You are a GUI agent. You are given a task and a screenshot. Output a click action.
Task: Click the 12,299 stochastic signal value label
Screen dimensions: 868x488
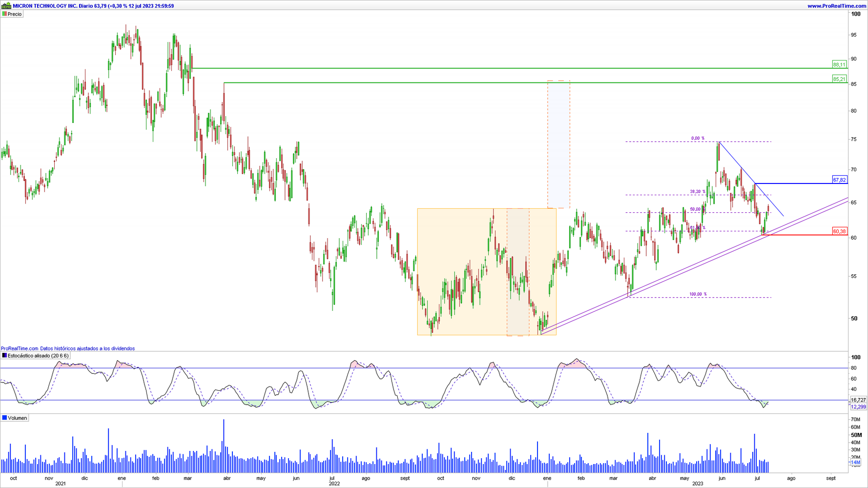tap(858, 407)
